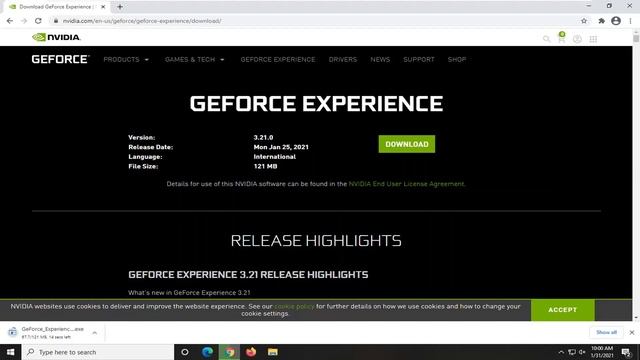View site information via the padlock icon
Viewport: 640px width, 360px height.
(x=56, y=21)
